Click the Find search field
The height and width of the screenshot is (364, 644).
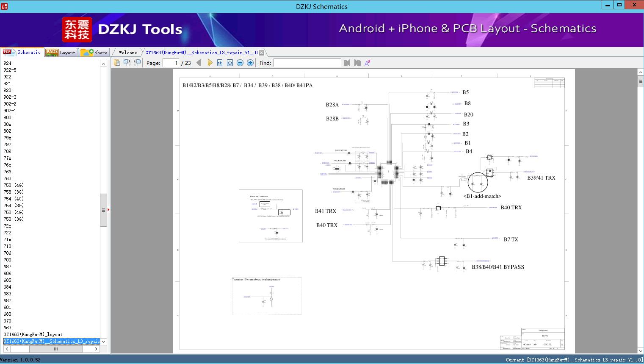(x=307, y=63)
